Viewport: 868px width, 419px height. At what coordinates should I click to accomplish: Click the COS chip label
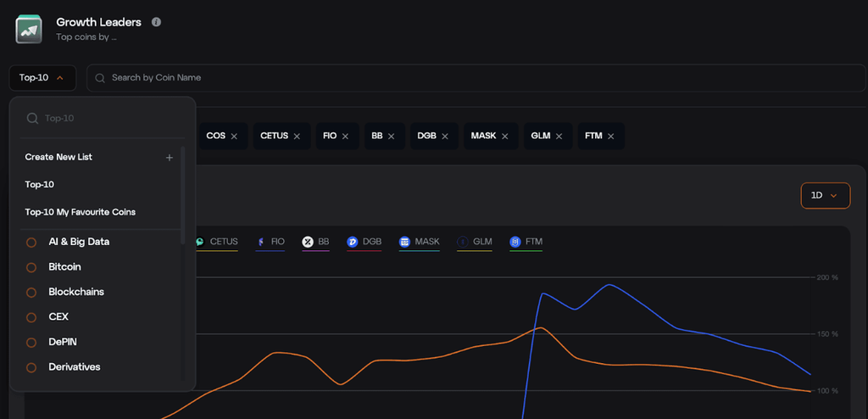tap(216, 136)
